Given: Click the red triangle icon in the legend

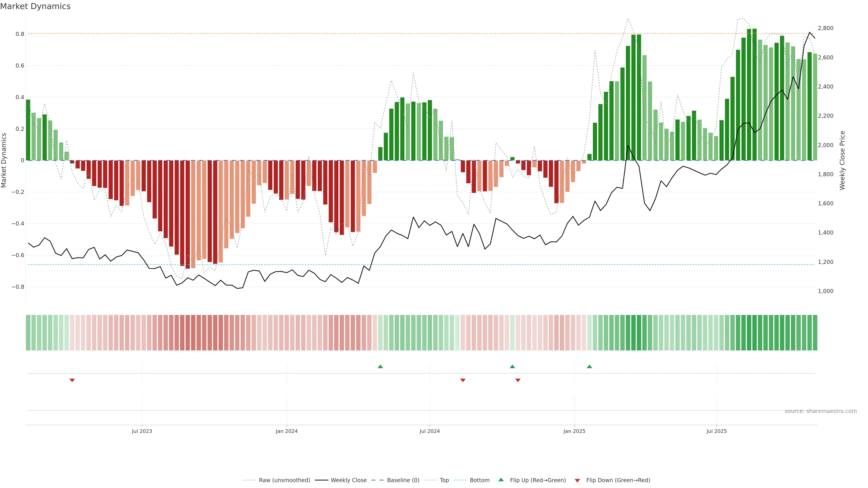Looking at the screenshot, I should (x=577, y=481).
